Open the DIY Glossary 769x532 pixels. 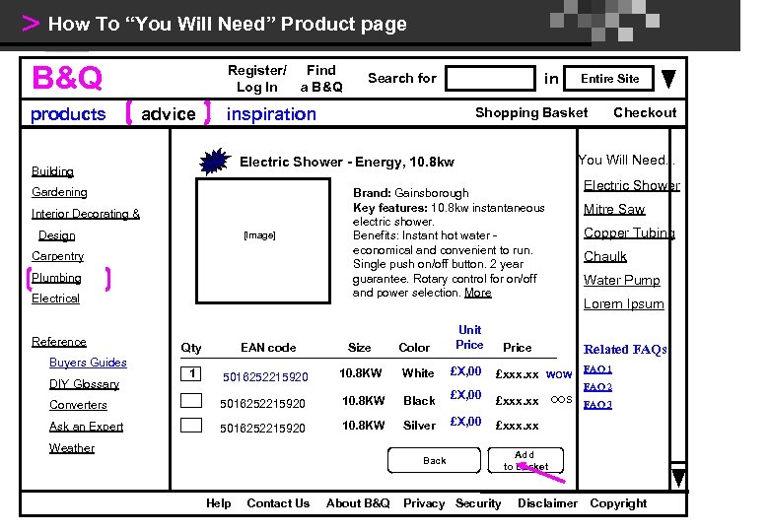click(x=85, y=384)
